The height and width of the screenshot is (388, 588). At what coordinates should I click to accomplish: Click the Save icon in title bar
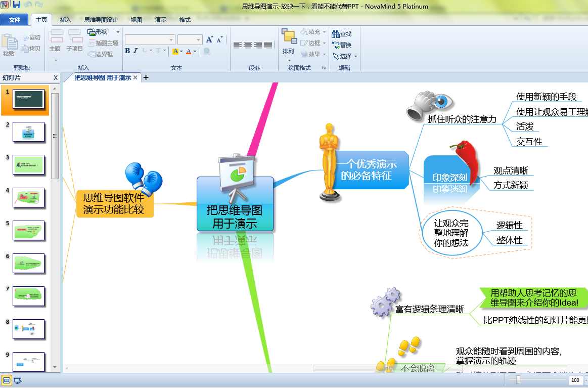tap(17, 5)
